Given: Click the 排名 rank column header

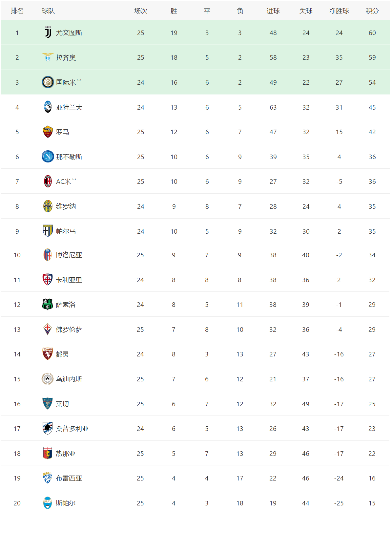Looking at the screenshot, I should (x=17, y=11).
